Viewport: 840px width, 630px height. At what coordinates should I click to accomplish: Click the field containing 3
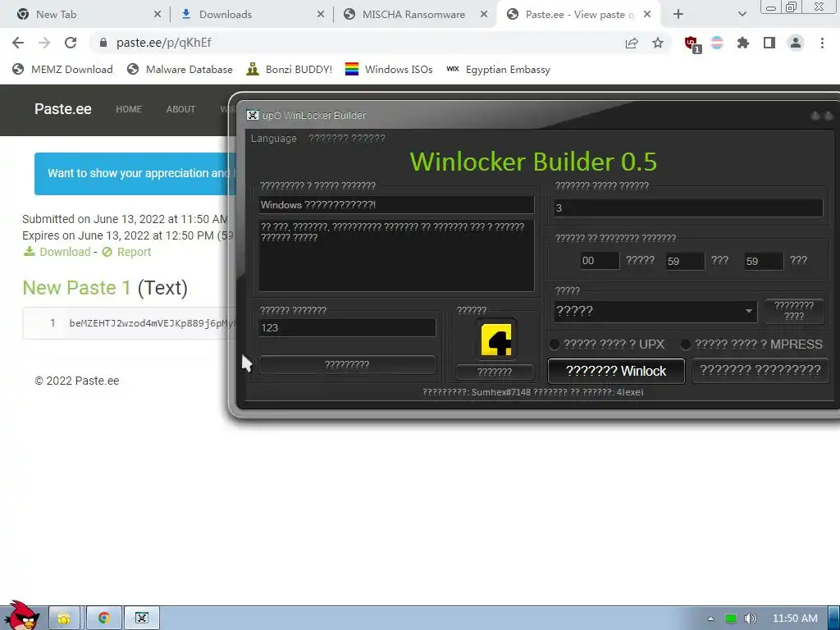[x=688, y=208]
